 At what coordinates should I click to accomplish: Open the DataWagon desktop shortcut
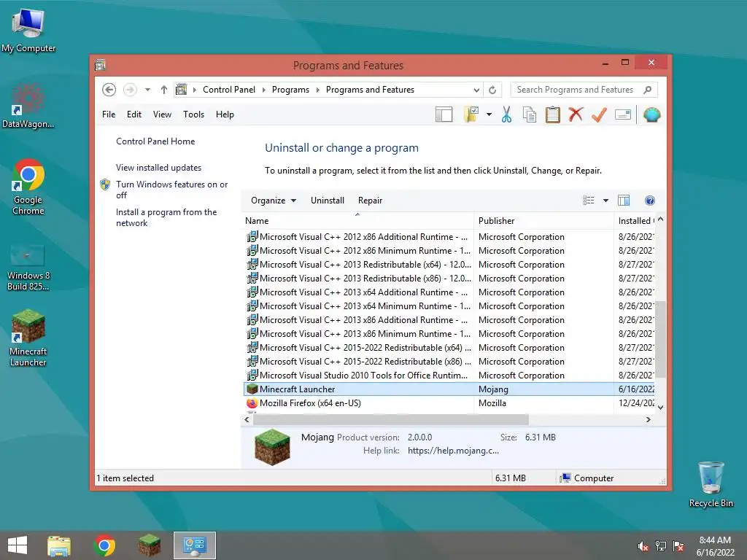click(28, 106)
